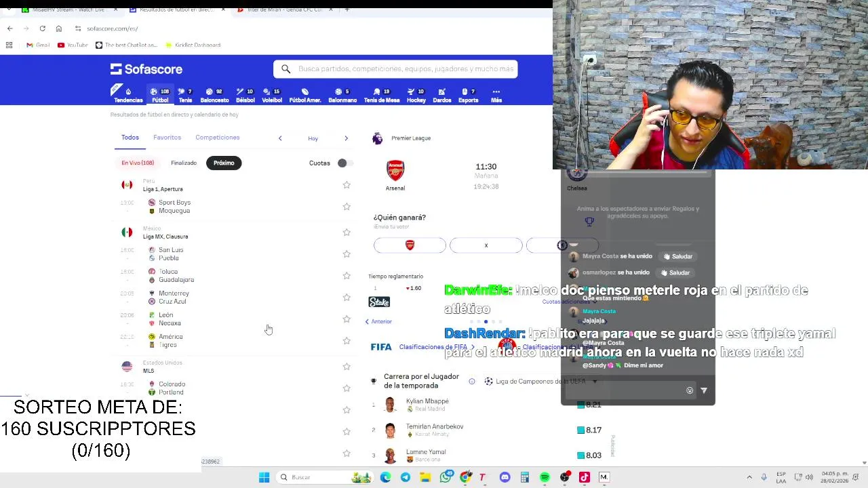The height and width of the screenshot is (488, 868).
Task: Toggle the Cuotas odds switch
Action: tap(344, 163)
